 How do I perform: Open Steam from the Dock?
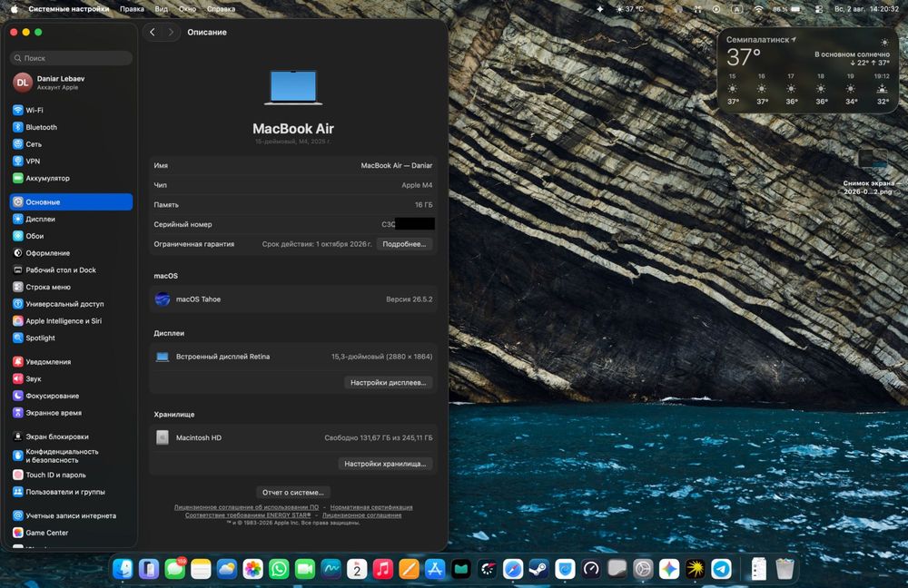point(538,569)
